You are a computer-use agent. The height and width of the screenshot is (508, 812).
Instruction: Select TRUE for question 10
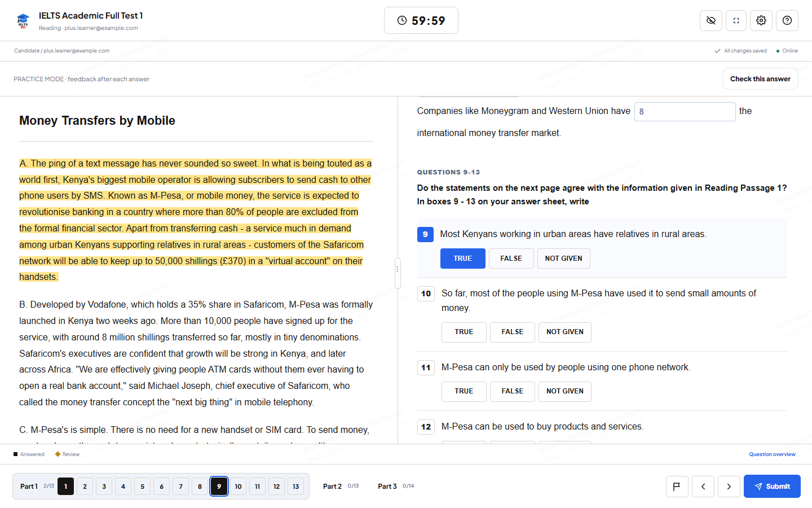[464, 332]
